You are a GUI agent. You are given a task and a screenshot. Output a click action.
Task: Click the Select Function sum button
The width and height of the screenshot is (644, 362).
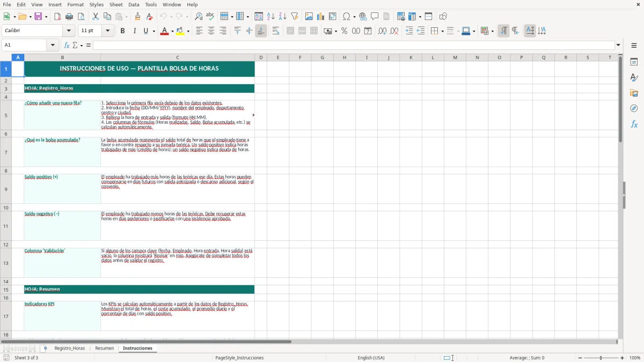[75, 45]
